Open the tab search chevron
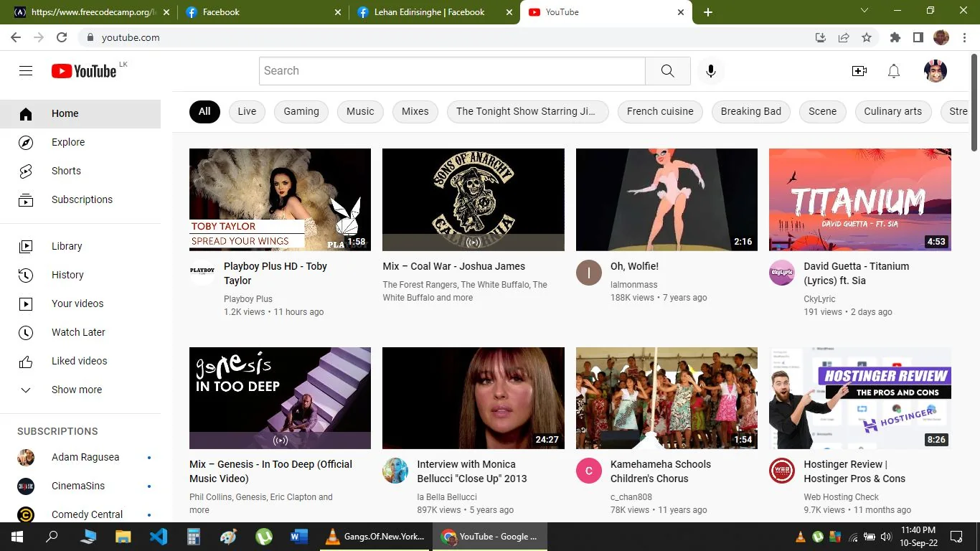The image size is (980, 551). (864, 11)
